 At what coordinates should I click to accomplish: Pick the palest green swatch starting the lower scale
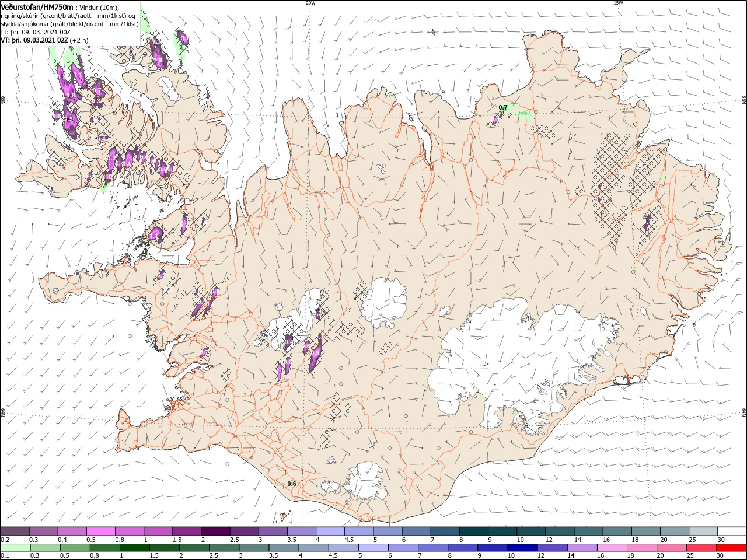click(15, 548)
